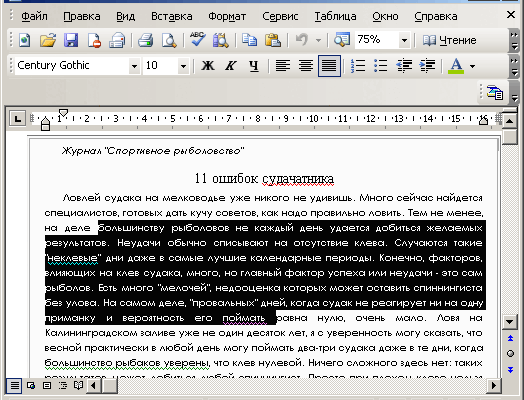Click the right indent marker on the ruler
The width and height of the screenshot is (524, 400).
coord(483,120)
